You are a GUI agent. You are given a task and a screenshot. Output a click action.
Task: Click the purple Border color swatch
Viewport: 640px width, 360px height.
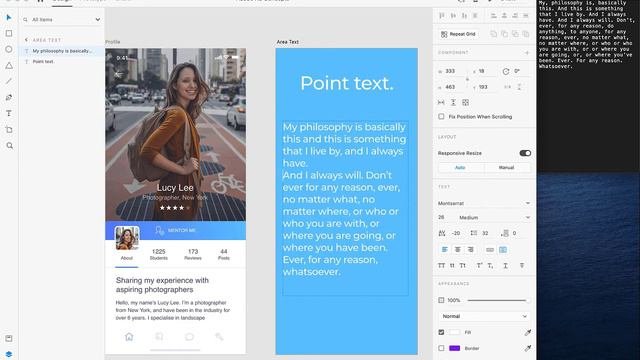454,348
